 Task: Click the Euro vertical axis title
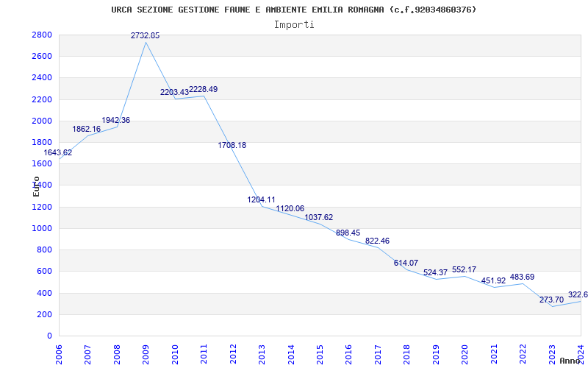tap(36, 186)
